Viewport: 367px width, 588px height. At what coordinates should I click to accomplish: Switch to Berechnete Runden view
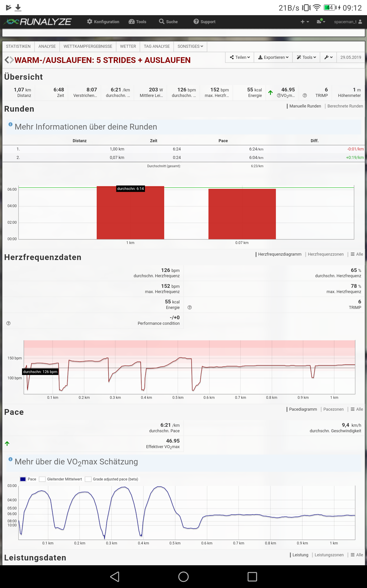[x=345, y=106]
